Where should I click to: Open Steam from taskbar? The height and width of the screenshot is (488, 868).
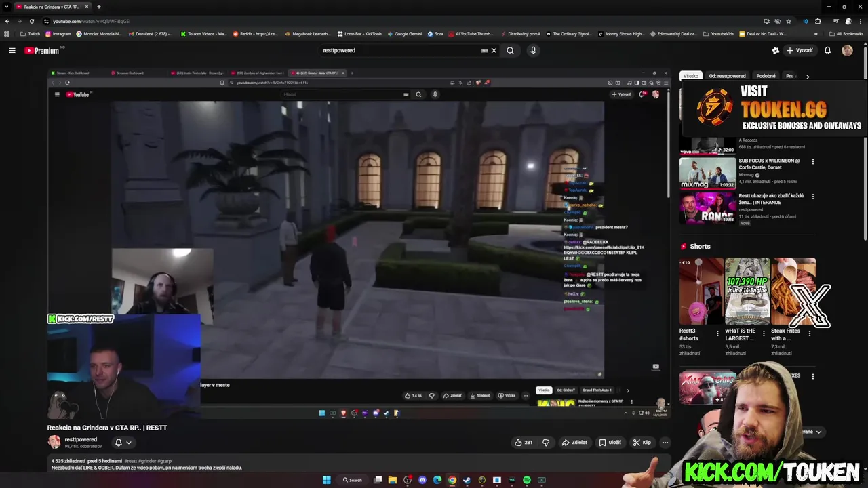pos(467,480)
